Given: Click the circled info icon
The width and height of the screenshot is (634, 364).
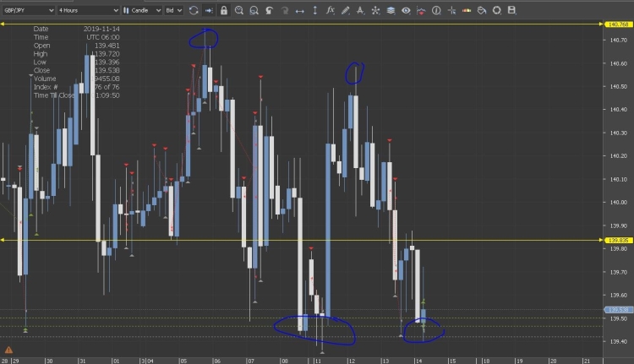Looking at the screenshot, I should (x=436, y=10).
